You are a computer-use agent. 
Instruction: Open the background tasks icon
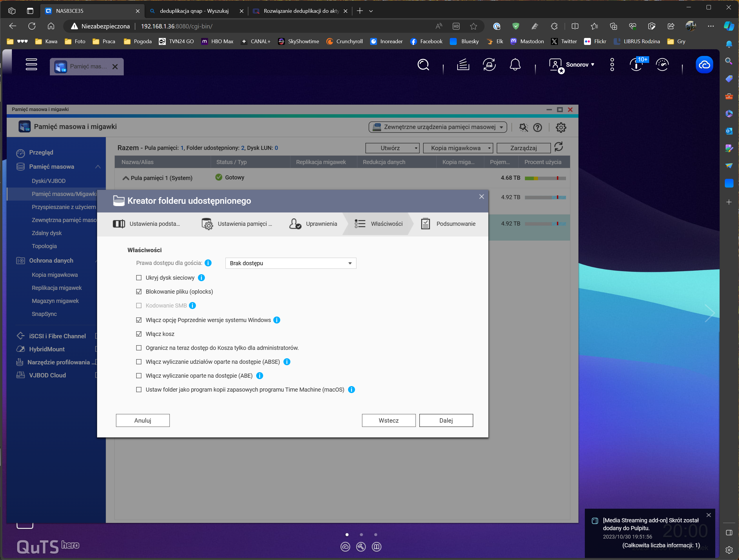click(x=463, y=64)
